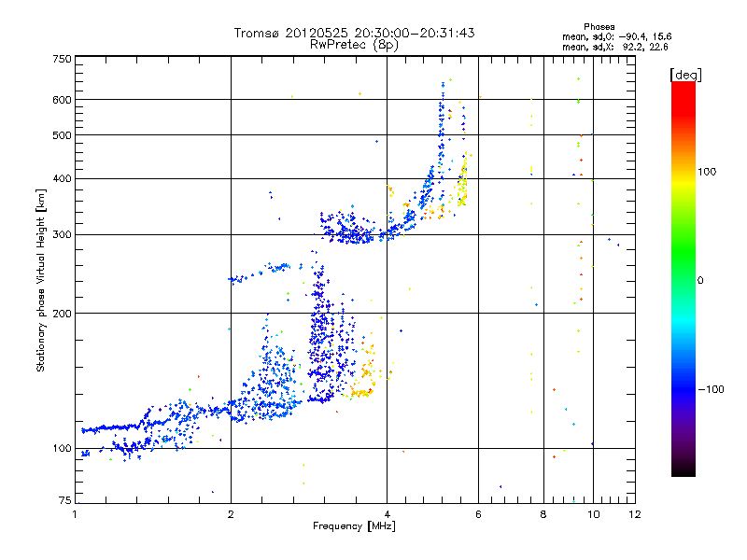Select the 'RwPretec (8p)' subtitle text

(x=354, y=45)
